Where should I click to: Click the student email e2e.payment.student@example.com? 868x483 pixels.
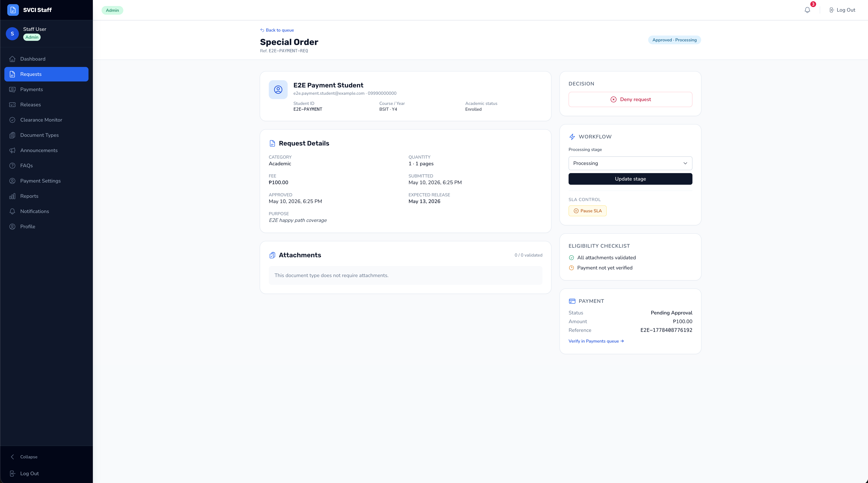[x=329, y=93]
